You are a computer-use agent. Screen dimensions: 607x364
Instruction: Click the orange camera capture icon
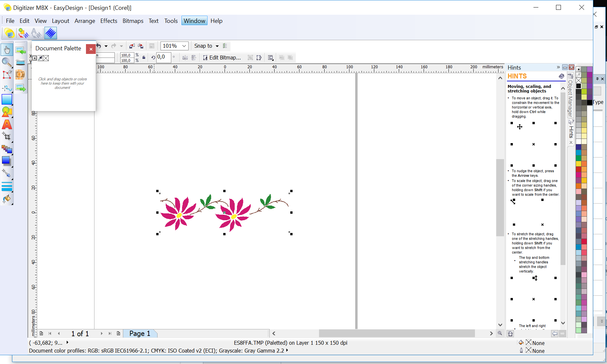coord(20,74)
